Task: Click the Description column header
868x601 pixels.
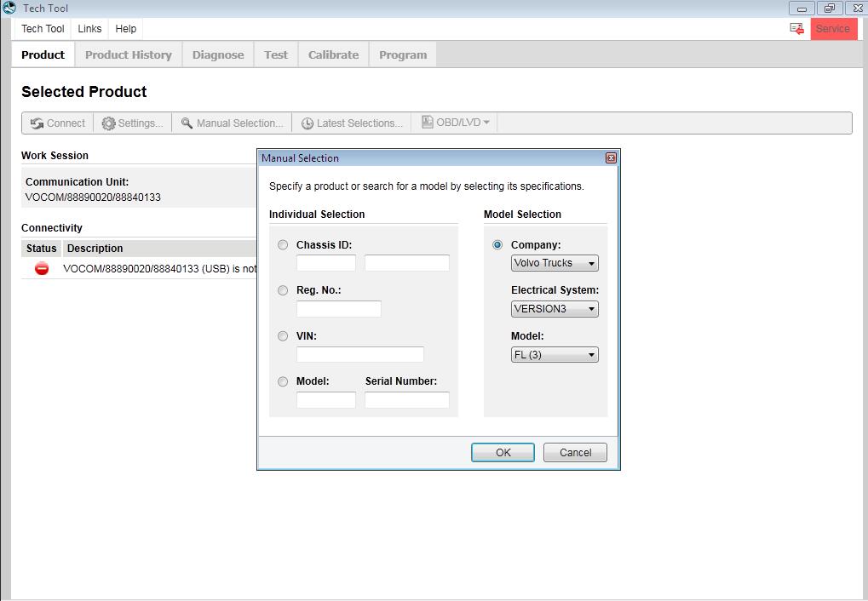Action: (159, 249)
